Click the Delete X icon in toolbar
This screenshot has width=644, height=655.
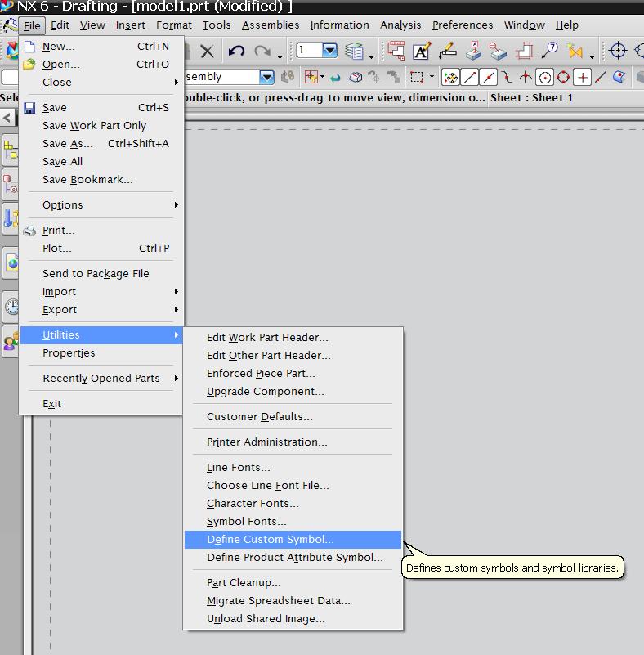click(207, 52)
